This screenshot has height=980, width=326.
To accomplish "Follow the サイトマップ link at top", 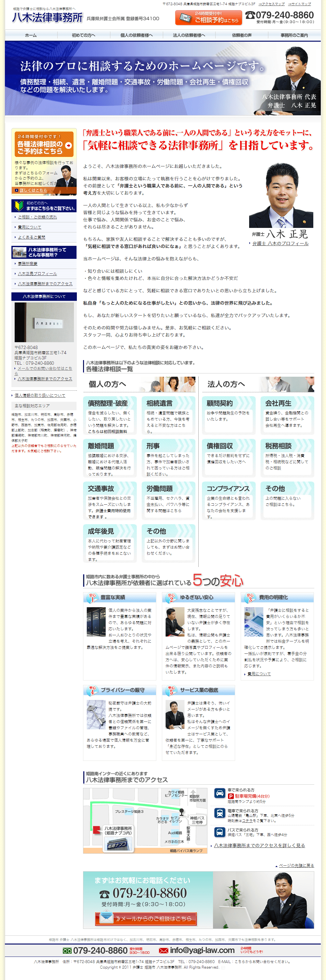I will tap(299, 4).
